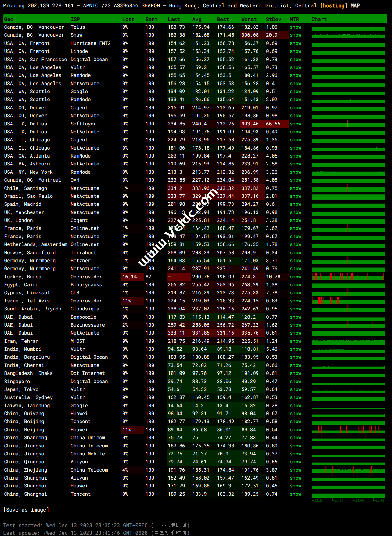Click Saudi Arabia, Riyadh geo cell
The width and height of the screenshot is (392, 536).
33,309
